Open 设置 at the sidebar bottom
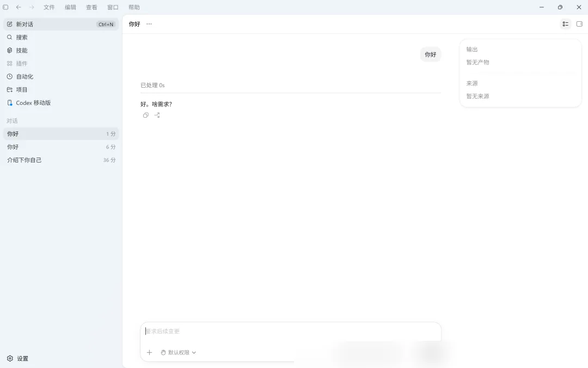This screenshot has width=588, height=368. [17, 359]
